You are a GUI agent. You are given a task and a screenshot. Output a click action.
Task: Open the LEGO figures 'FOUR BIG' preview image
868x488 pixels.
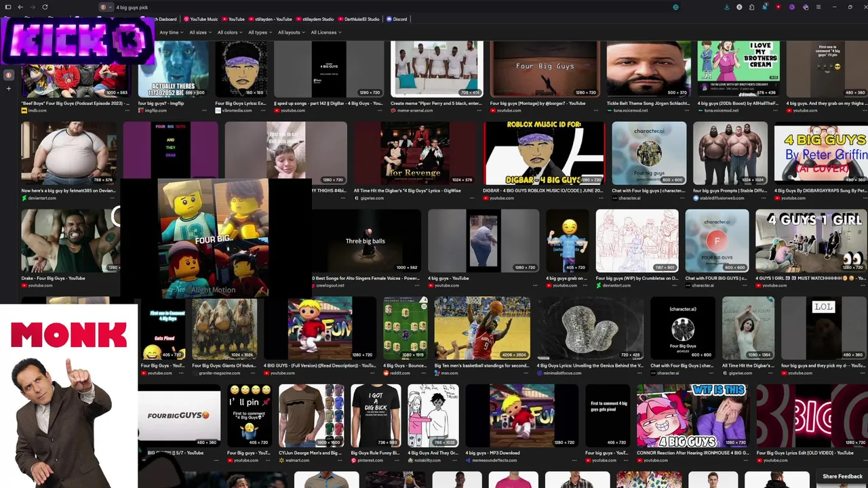(x=213, y=239)
